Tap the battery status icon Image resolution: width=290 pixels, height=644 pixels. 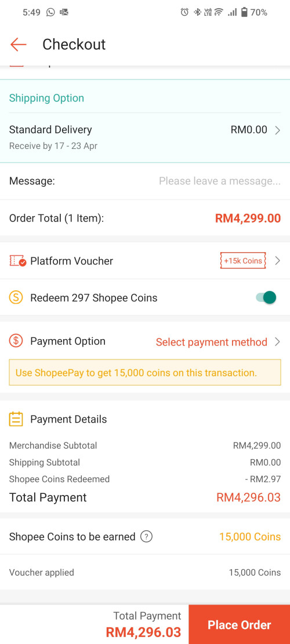pyautogui.click(x=244, y=12)
